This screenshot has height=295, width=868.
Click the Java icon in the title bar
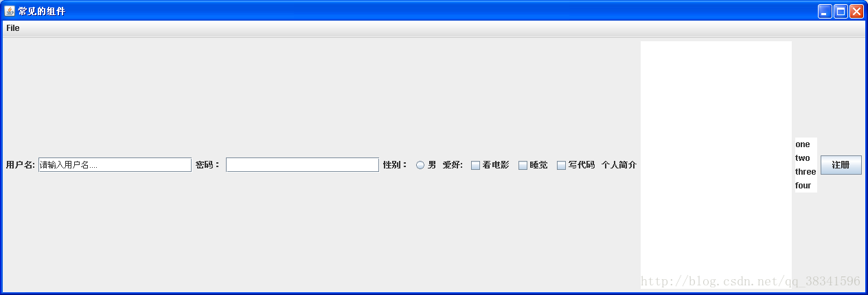coord(10,11)
